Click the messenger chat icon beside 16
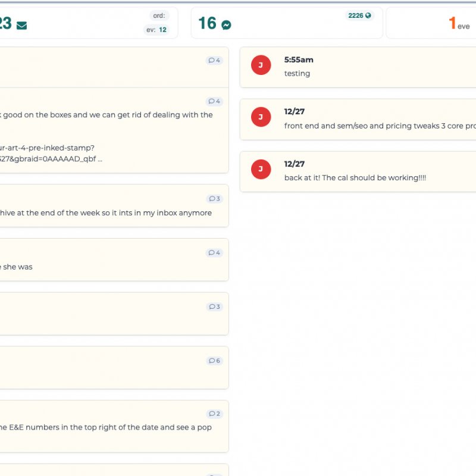The width and height of the screenshot is (476, 476). (226, 25)
